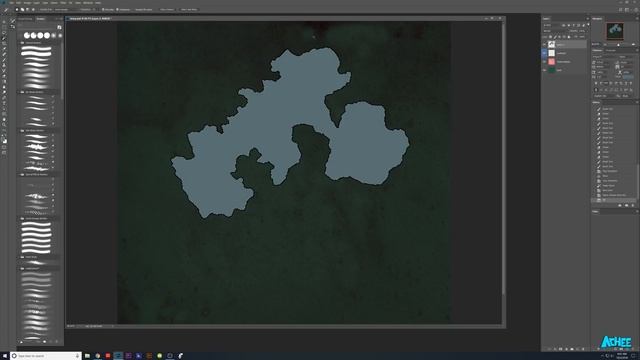This screenshot has height=360, width=640.
Task: Toggle layer filtering switch in Layers panel
Action: coord(588,24)
